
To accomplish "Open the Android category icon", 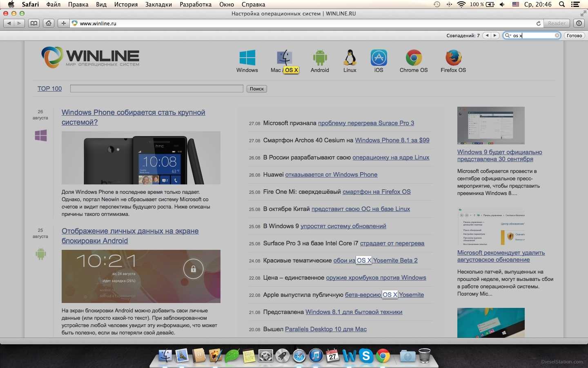I will pyautogui.click(x=320, y=58).
